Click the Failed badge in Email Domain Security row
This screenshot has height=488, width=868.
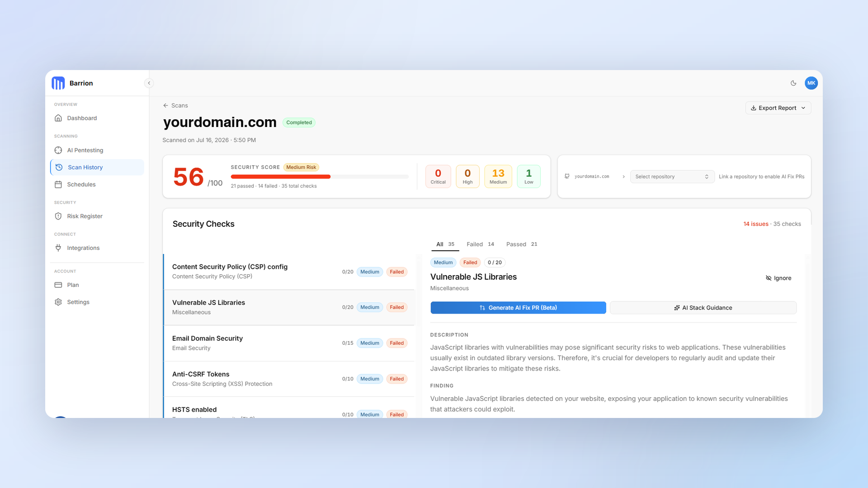(x=396, y=343)
